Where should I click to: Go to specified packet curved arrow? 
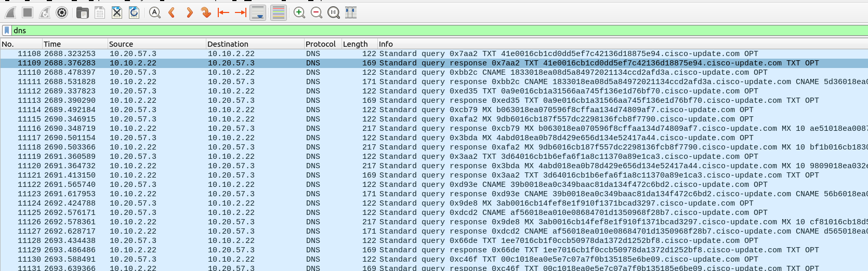[206, 12]
